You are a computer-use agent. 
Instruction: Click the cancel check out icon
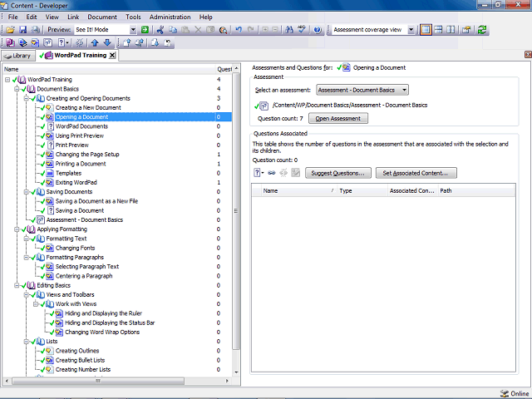167,42
